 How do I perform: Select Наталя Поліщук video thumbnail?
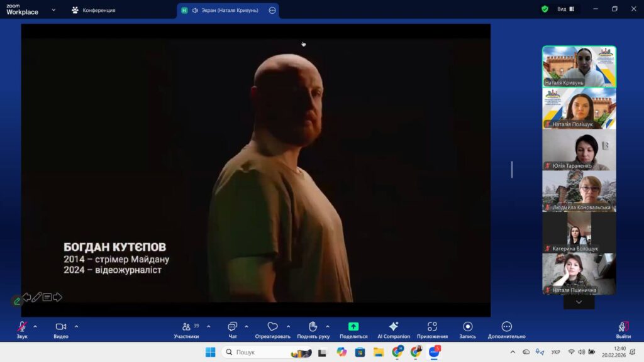pos(579,108)
